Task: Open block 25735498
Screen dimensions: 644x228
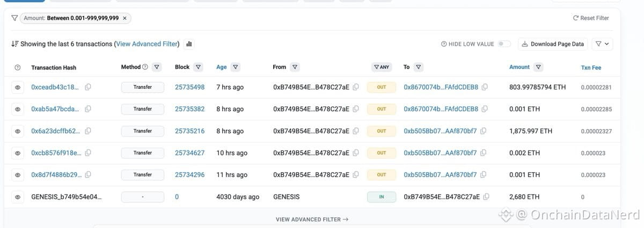Action: [189, 87]
